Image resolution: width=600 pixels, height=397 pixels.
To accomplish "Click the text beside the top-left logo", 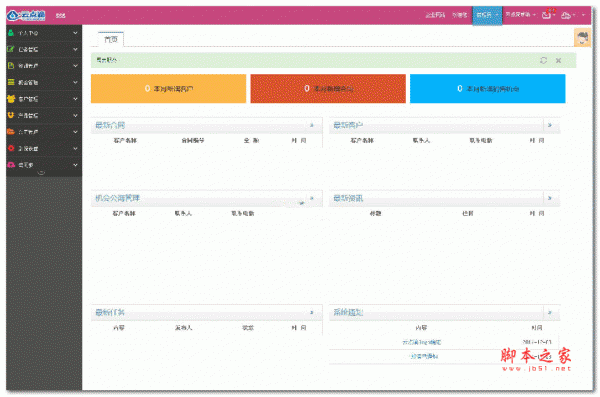I will pos(60,16).
